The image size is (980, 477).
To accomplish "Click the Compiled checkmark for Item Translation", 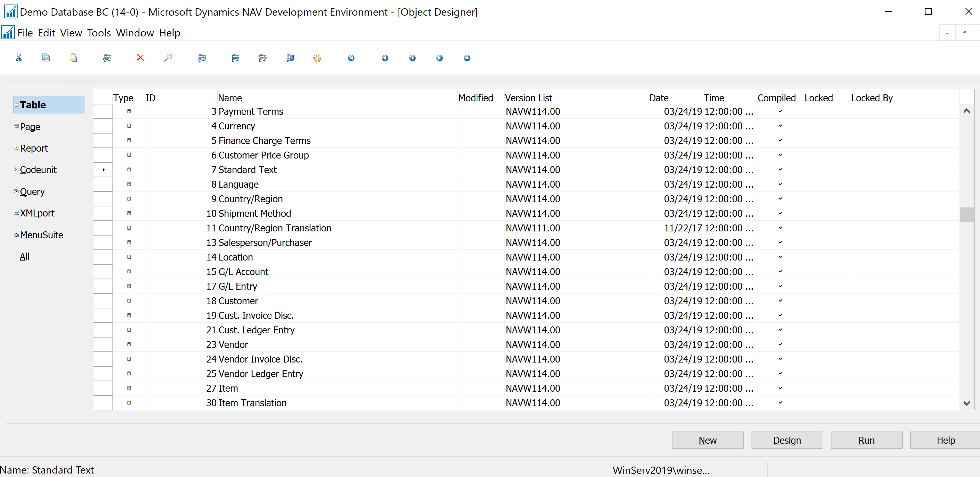I will pyautogui.click(x=780, y=402).
